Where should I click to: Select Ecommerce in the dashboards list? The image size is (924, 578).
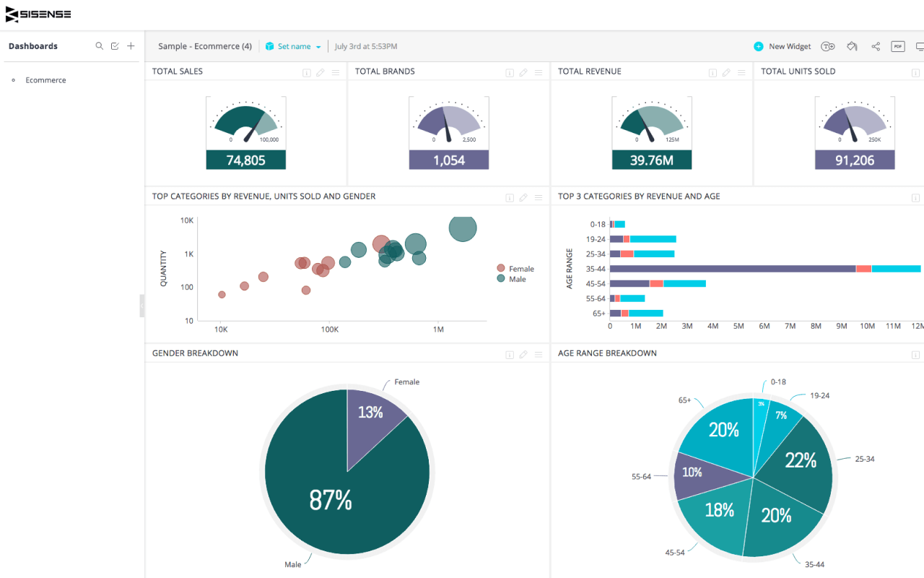click(45, 80)
